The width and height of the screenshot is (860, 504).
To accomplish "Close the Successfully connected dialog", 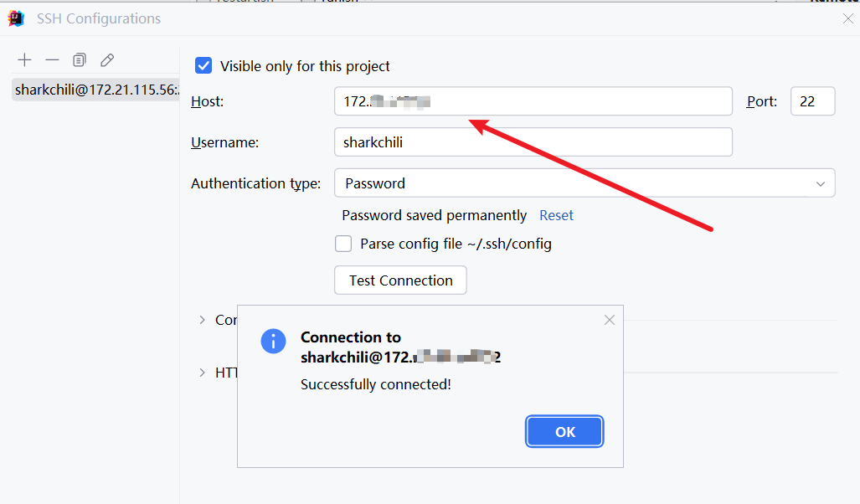I will click(610, 320).
